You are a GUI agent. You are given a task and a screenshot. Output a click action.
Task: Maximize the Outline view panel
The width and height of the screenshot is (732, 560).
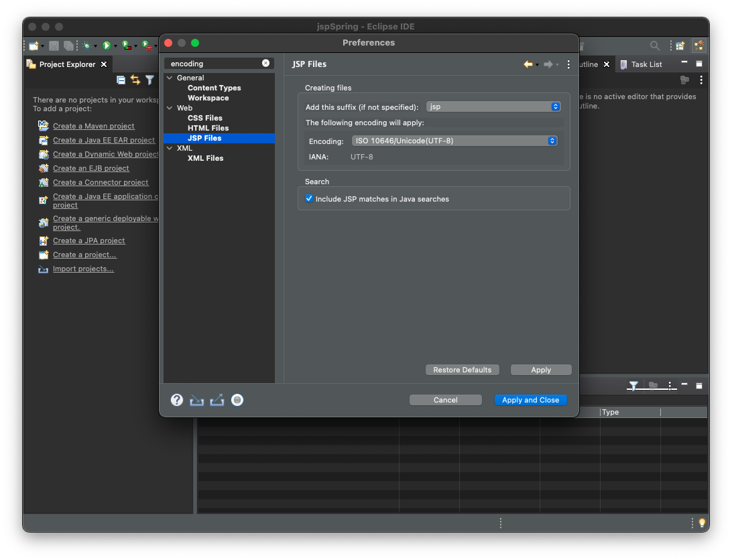pos(699,64)
